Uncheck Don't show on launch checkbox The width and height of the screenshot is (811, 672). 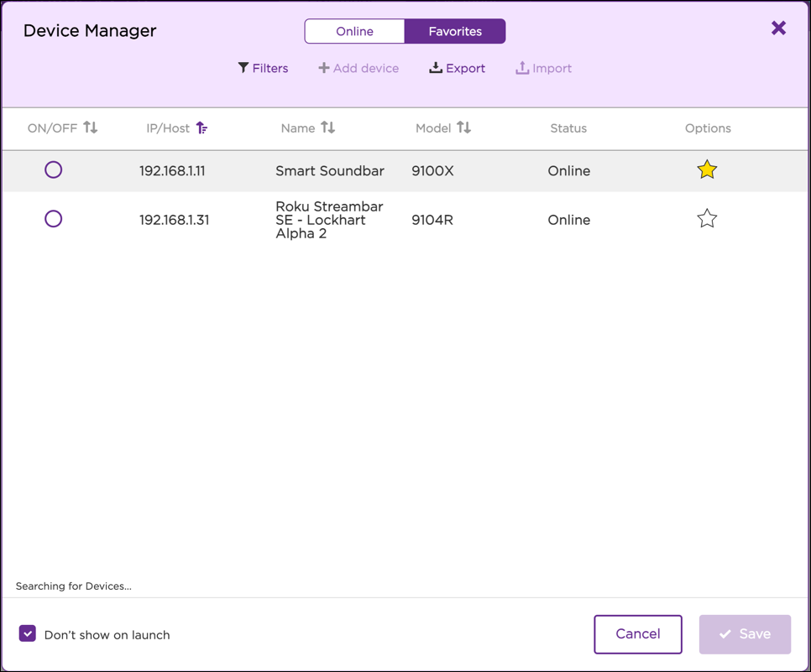pyautogui.click(x=28, y=633)
